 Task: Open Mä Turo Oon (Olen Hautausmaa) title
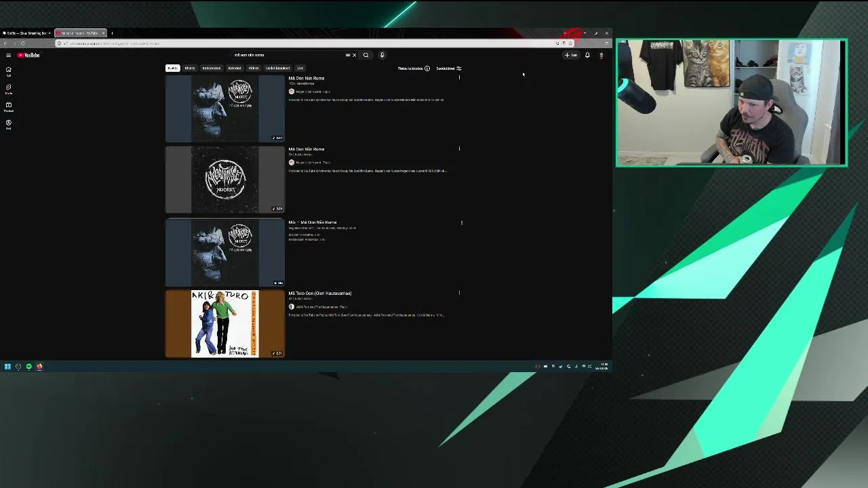(x=320, y=293)
